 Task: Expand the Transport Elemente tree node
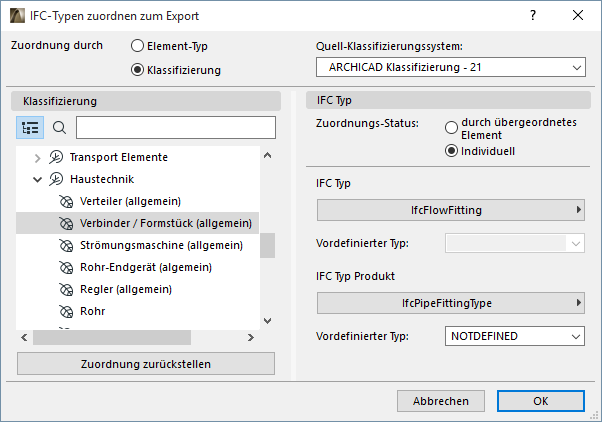point(38,157)
